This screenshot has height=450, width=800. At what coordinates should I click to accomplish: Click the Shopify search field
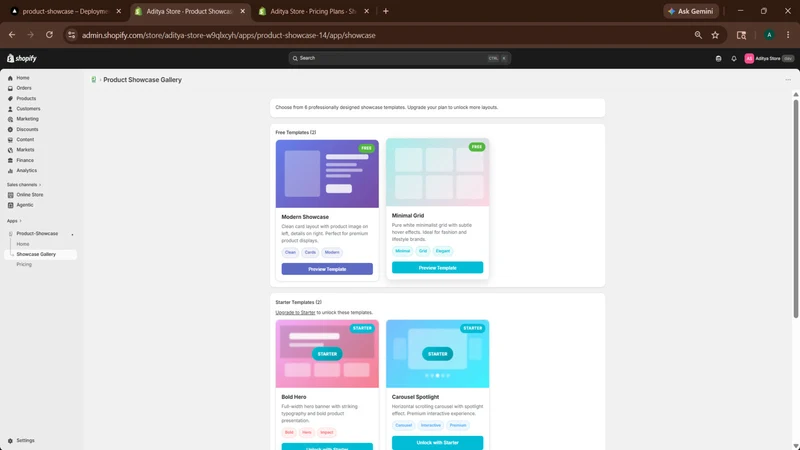pos(399,58)
